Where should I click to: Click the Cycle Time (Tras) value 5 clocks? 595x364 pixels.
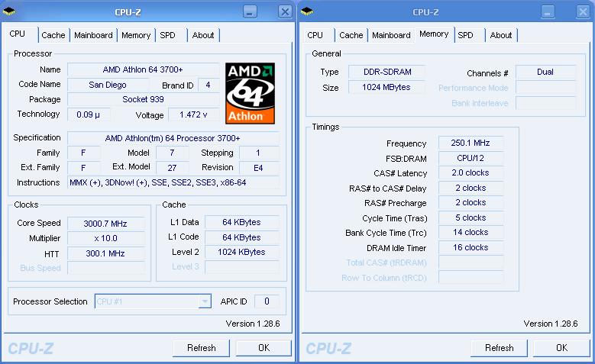click(471, 217)
